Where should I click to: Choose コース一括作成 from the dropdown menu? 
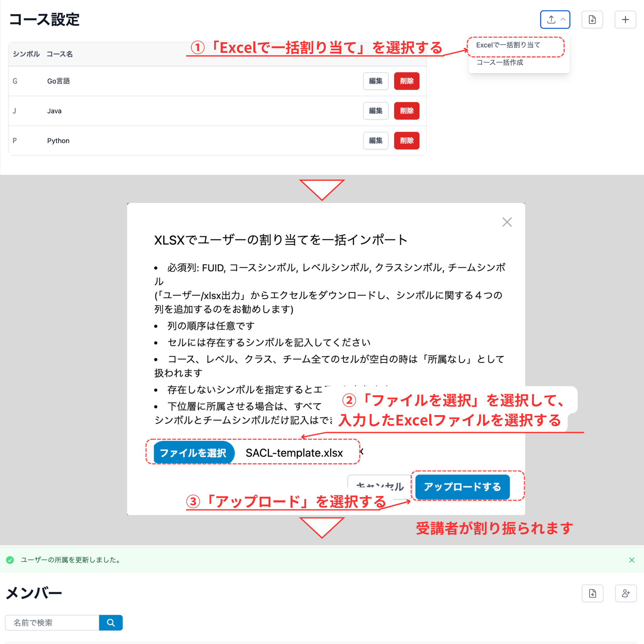pyautogui.click(x=500, y=63)
